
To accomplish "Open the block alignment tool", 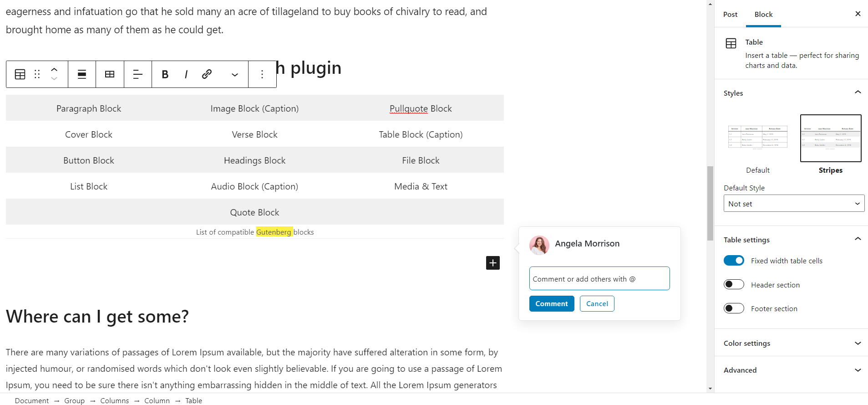I will (82, 74).
